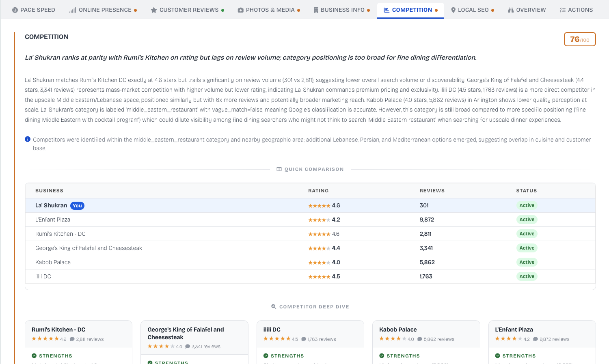The image size is (609, 364).
Task: Go to the Actions tab
Action: tap(576, 10)
